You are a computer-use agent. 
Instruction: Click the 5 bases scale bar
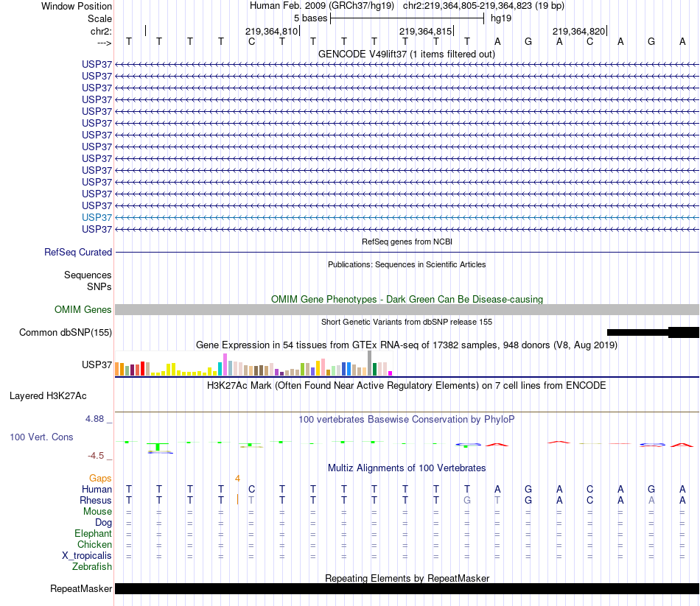[407, 18]
